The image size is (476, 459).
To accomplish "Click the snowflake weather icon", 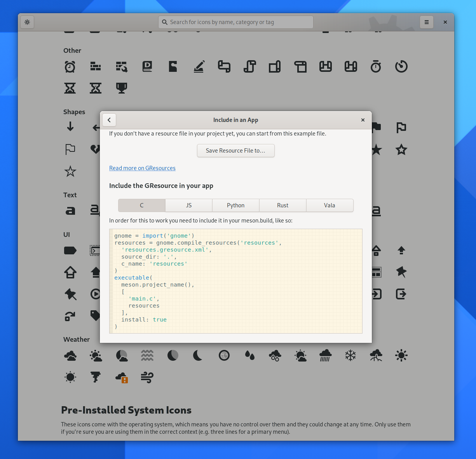I will (350, 355).
